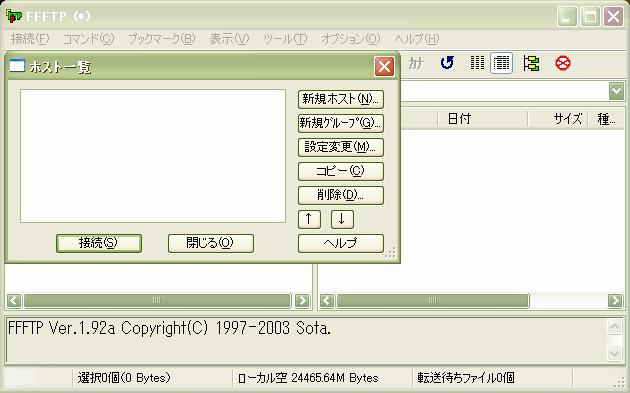
Task: Move host down with ↓ button
Action: 342,219
